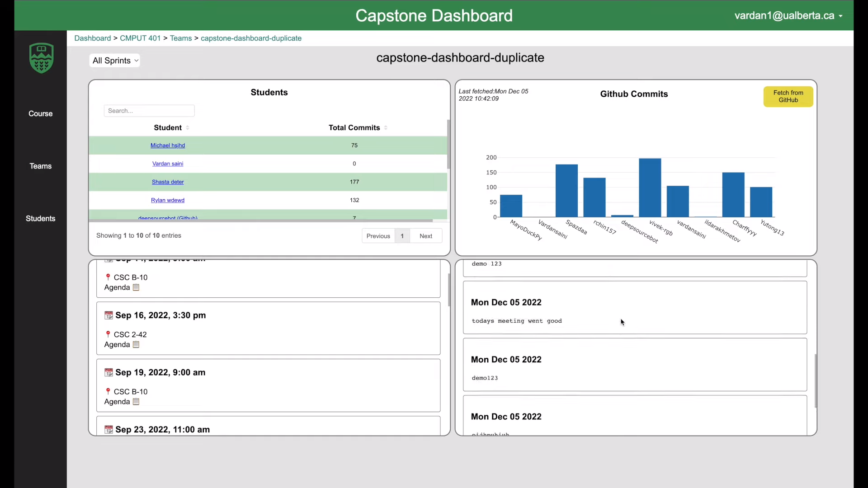This screenshot has height=488, width=868.
Task: Open Shasta deter's student page
Action: tap(167, 182)
